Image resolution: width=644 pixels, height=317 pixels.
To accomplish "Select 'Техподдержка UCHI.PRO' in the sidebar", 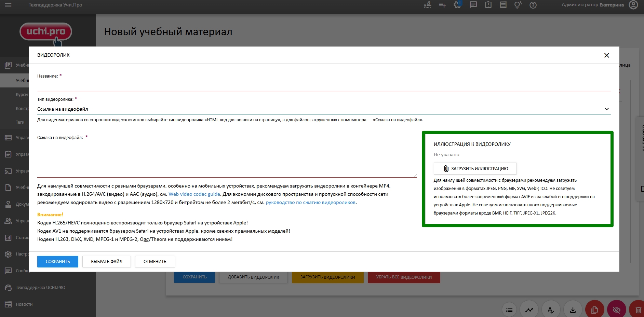I will point(40,288).
